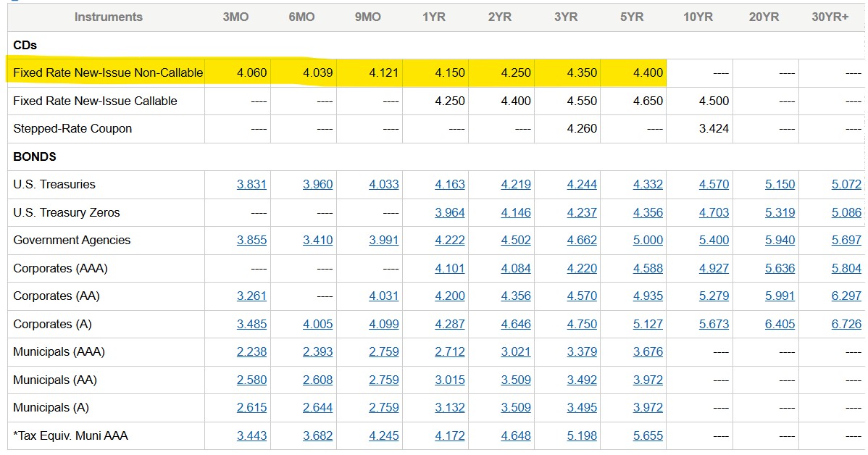The height and width of the screenshot is (455, 868).
Task: Open Municipals (AAA) 5YR yield 3.676
Action: 648,352
